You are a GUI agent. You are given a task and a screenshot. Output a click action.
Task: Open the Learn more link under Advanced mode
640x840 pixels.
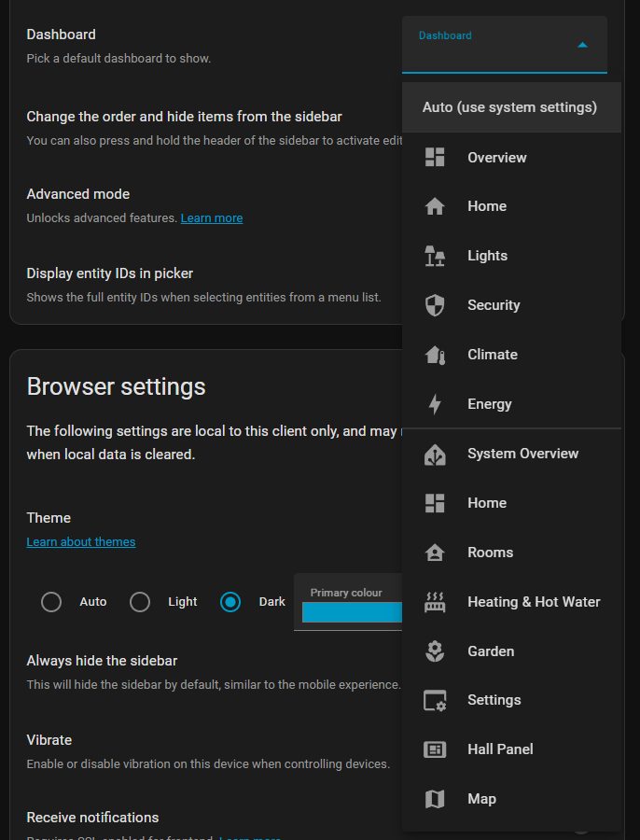pyautogui.click(x=212, y=218)
